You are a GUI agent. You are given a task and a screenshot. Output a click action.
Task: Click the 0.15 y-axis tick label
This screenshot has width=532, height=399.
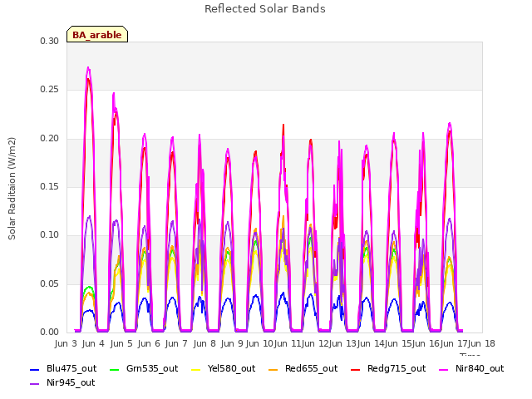(x=50, y=186)
